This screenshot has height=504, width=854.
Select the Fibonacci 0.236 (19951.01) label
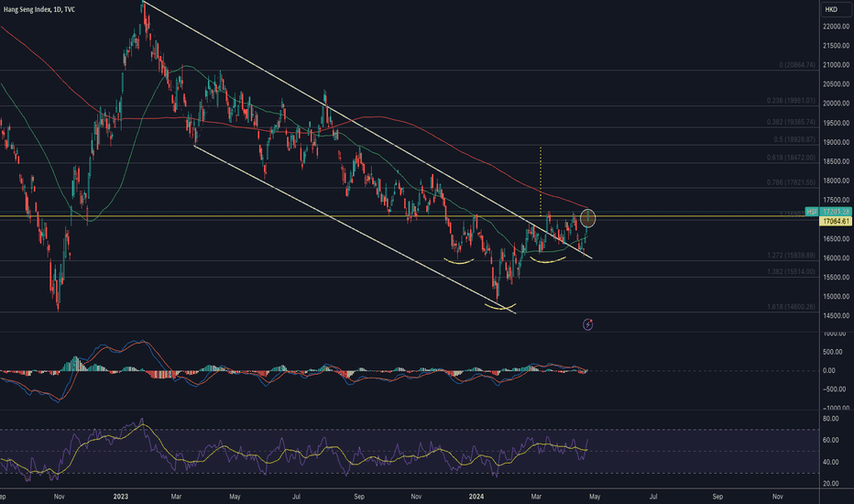point(791,101)
